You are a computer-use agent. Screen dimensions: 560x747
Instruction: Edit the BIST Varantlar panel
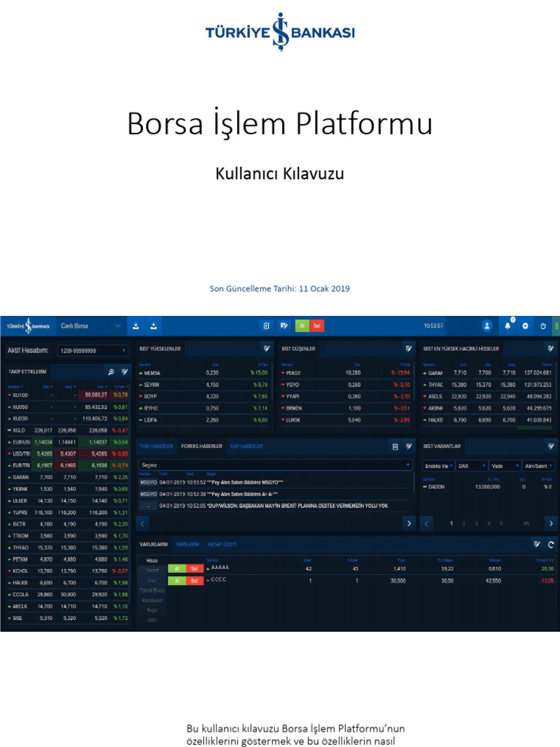(x=551, y=446)
